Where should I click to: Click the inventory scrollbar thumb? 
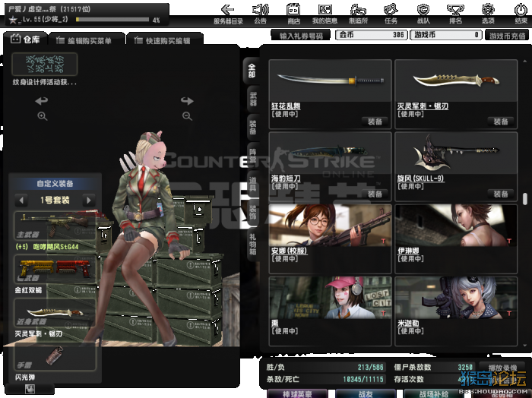pos(525,199)
